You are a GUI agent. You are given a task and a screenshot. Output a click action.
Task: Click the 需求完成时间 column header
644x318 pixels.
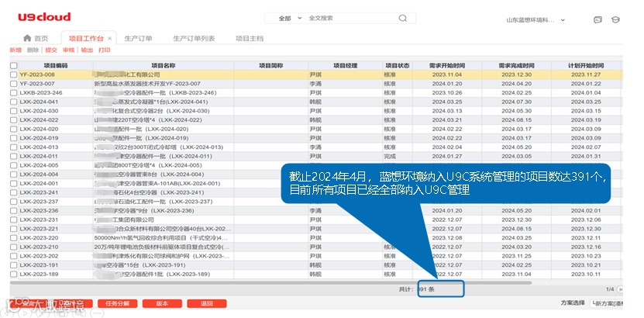point(517,66)
